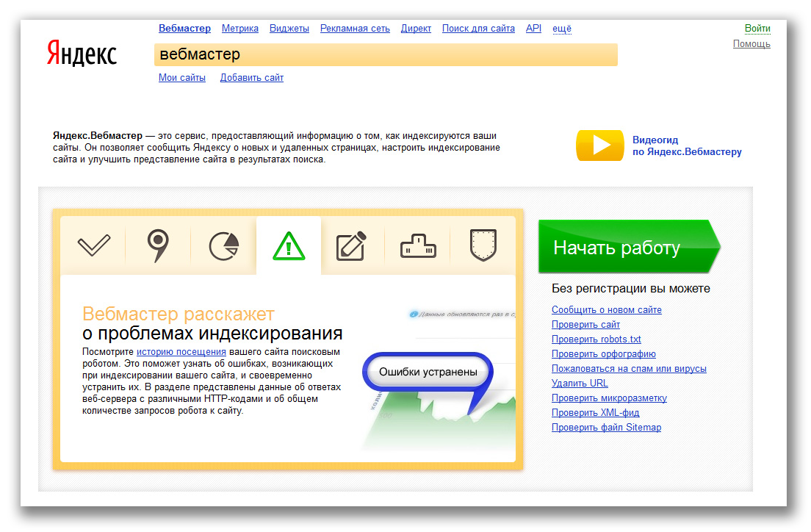Click the green Начать работу button

point(628,247)
